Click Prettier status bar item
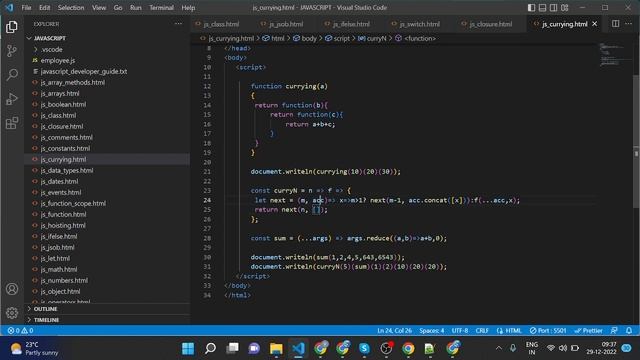 (x=589, y=330)
